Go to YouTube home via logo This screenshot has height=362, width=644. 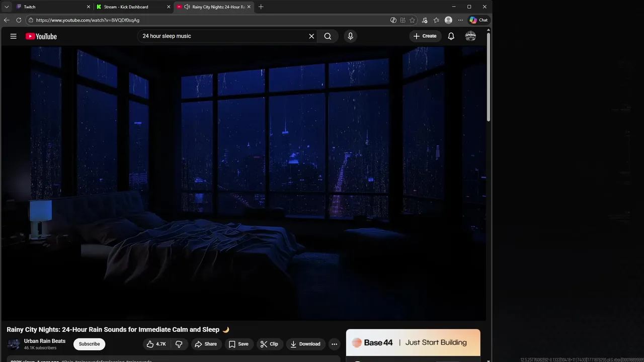[x=41, y=36]
